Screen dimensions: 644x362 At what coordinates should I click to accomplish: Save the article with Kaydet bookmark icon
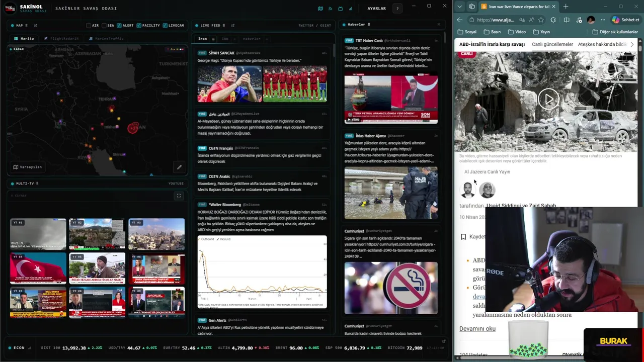coord(463,237)
